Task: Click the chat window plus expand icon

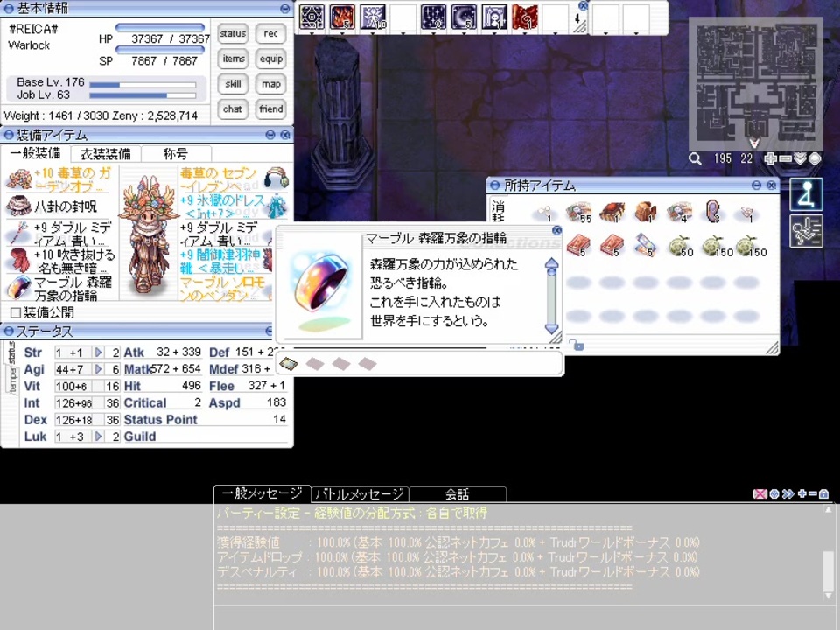Action: click(x=802, y=493)
